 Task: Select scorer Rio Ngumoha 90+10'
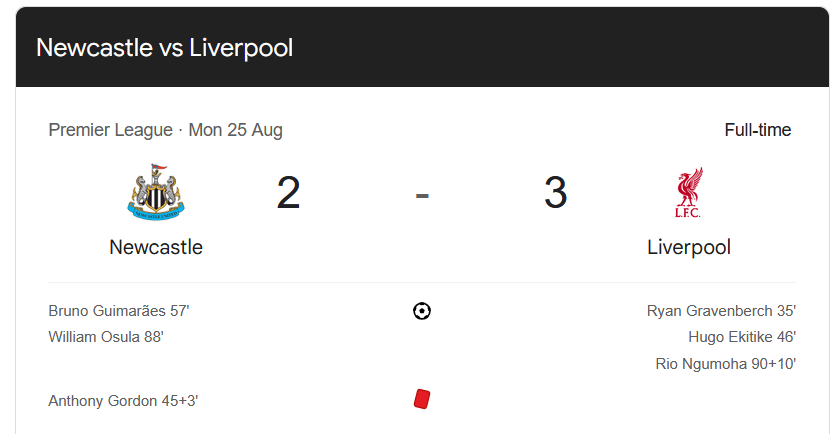pyautogui.click(x=726, y=364)
